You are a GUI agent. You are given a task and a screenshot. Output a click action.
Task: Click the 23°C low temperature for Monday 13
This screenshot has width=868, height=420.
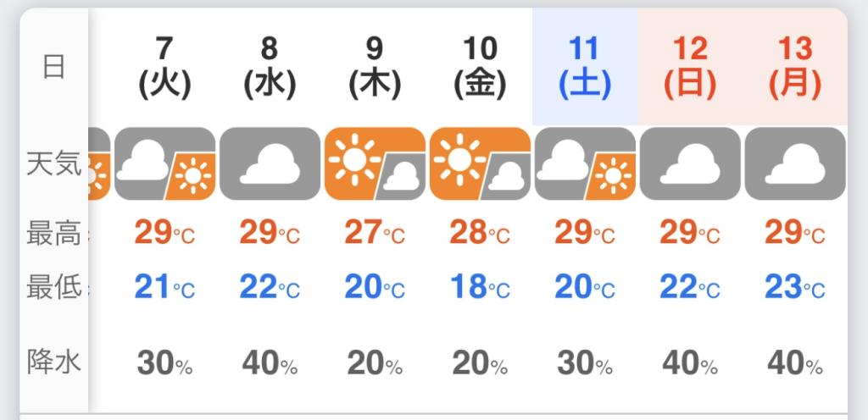pyautogui.click(x=795, y=288)
